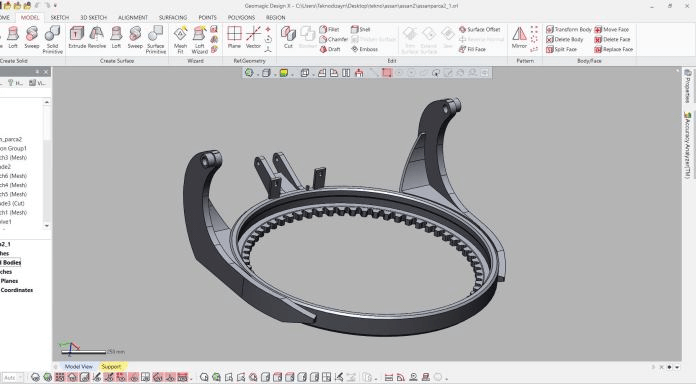Image resolution: width=696 pixels, height=384 pixels.
Task: Expand the Properties side panel
Action: (687, 86)
